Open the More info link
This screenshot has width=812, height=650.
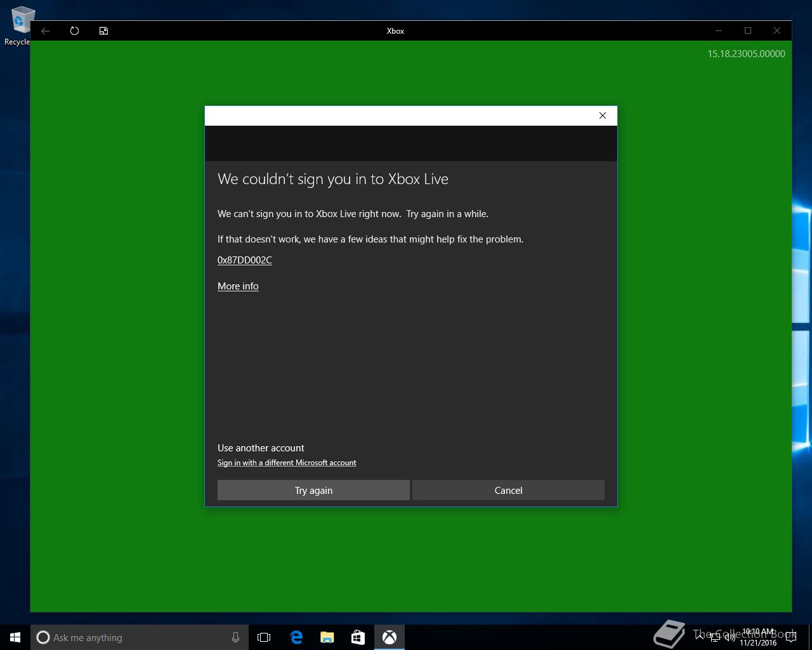pos(238,286)
